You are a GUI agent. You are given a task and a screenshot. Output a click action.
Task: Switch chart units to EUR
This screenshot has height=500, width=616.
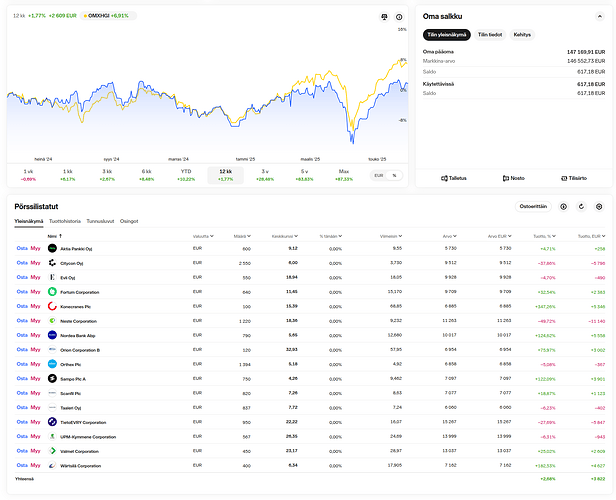[x=378, y=175]
